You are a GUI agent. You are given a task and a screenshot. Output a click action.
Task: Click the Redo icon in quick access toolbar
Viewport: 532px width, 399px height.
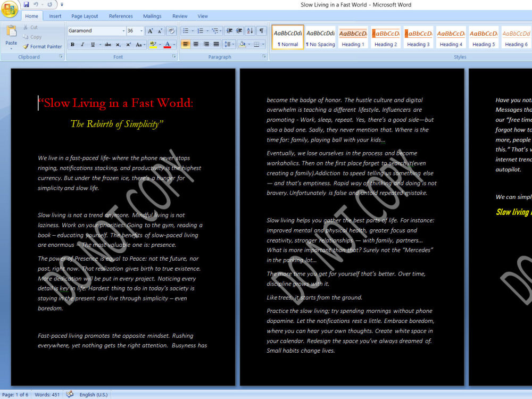tap(49, 5)
